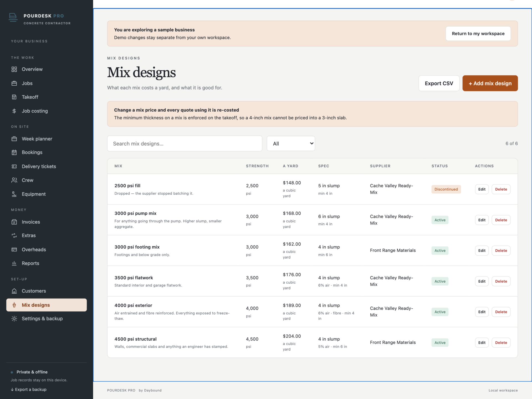Click the $176.00 price cell
The image size is (532, 399).
coord(292,275)
